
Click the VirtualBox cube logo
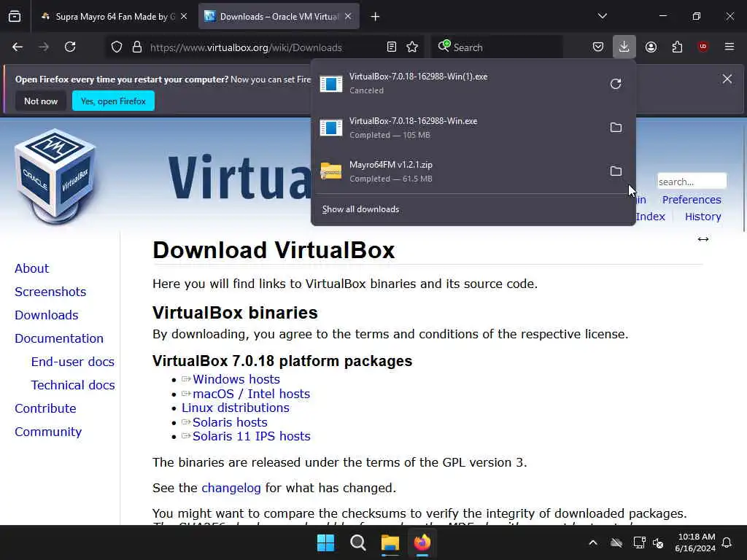[x=55, y=176]
